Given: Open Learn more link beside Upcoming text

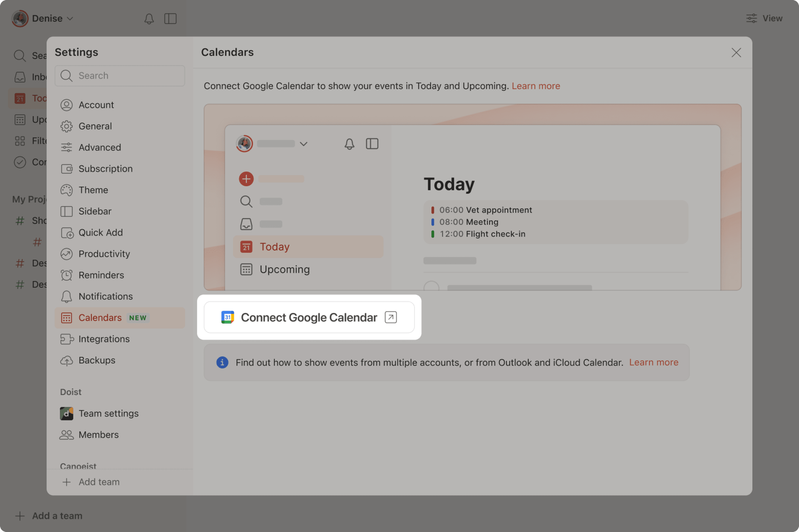Looking at the screenshot, I should tap(536, 86).
